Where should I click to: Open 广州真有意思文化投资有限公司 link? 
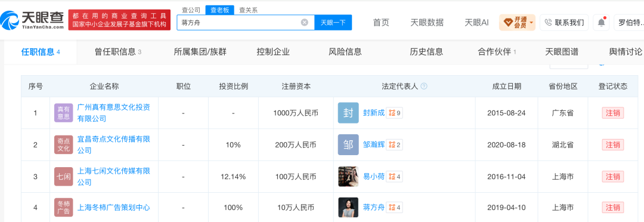click(x=114, y=113)
